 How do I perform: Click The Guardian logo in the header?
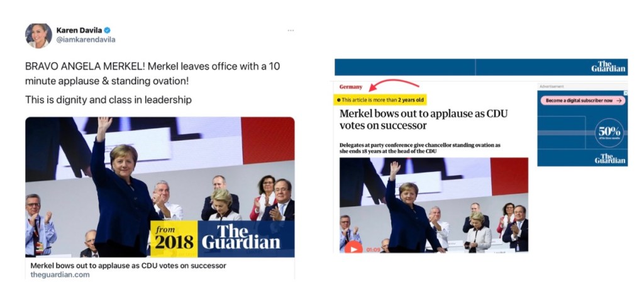(608, 67)
